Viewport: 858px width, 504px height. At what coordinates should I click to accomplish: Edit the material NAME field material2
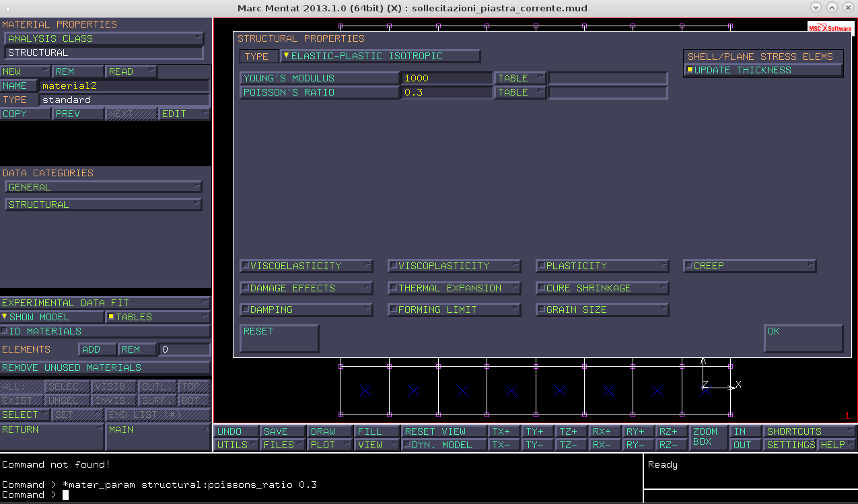coord(124,85)
